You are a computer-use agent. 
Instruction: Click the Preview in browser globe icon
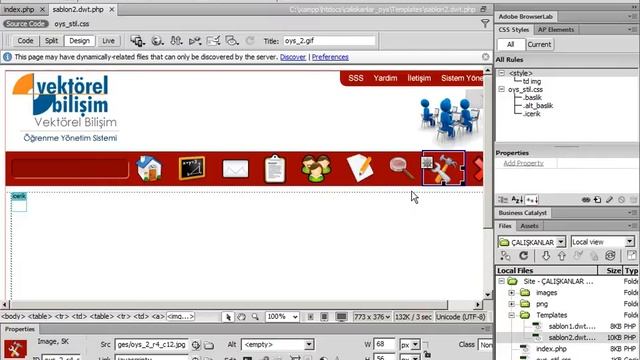click(157, 41)
